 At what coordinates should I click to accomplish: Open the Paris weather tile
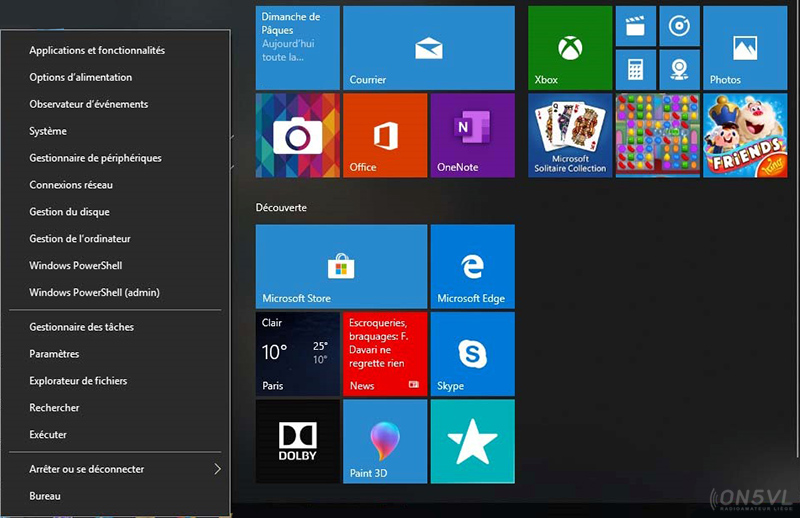[297, 354]
